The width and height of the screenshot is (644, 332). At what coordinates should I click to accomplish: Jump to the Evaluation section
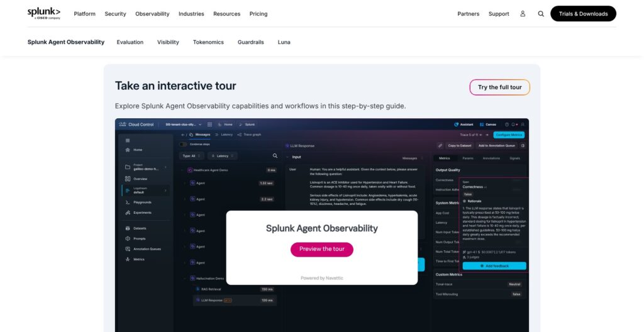point(130,42)
